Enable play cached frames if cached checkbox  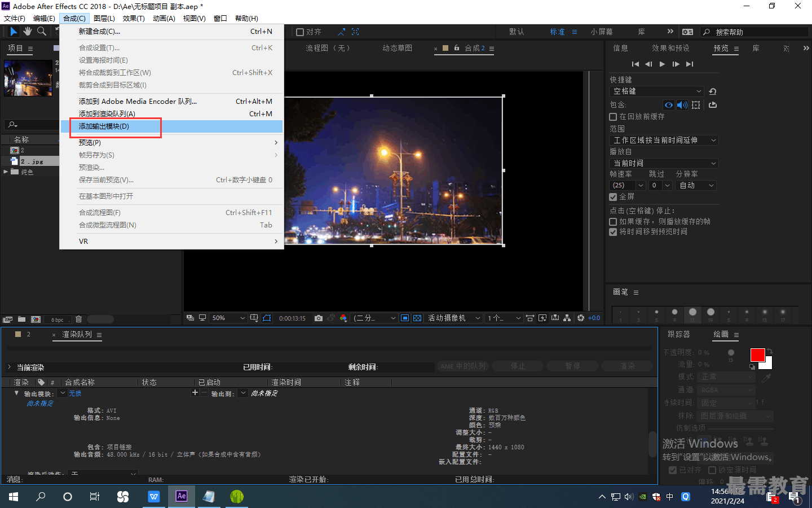pos(613,222)
